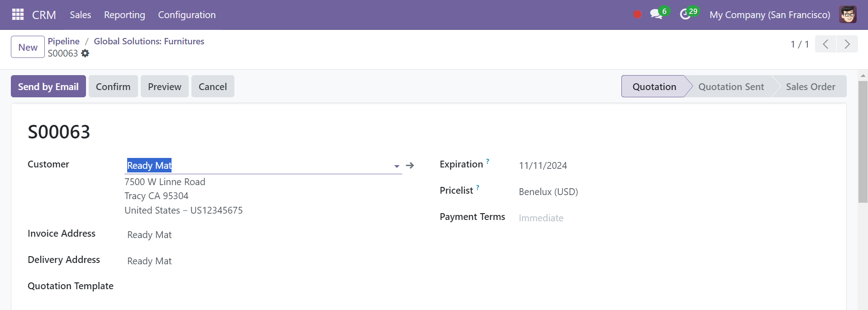Image resolution: width=868 pixels, height=310 pixels.
Task: Open the Reporting menu
Action: point(124,15)
